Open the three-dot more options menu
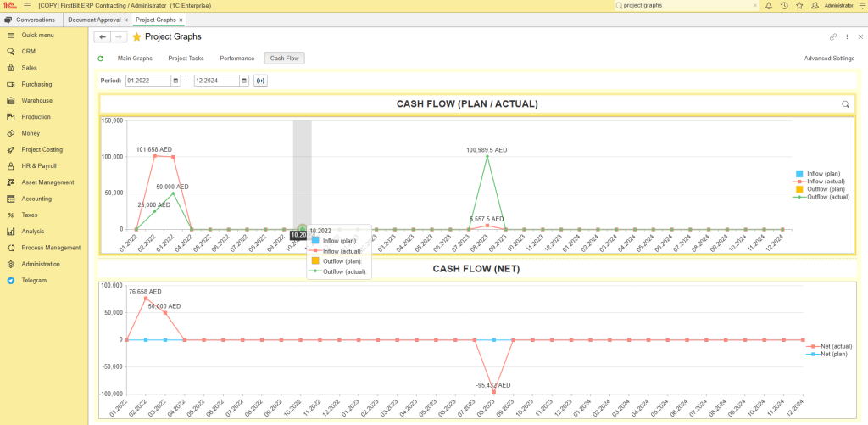This screenshot has width=868, height=425. [x=847, y=37]
